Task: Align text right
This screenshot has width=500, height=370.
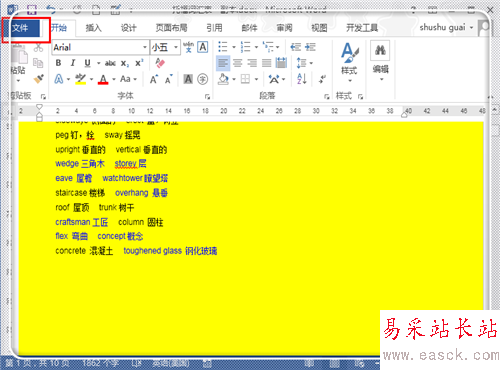Action: click(252, 63)
